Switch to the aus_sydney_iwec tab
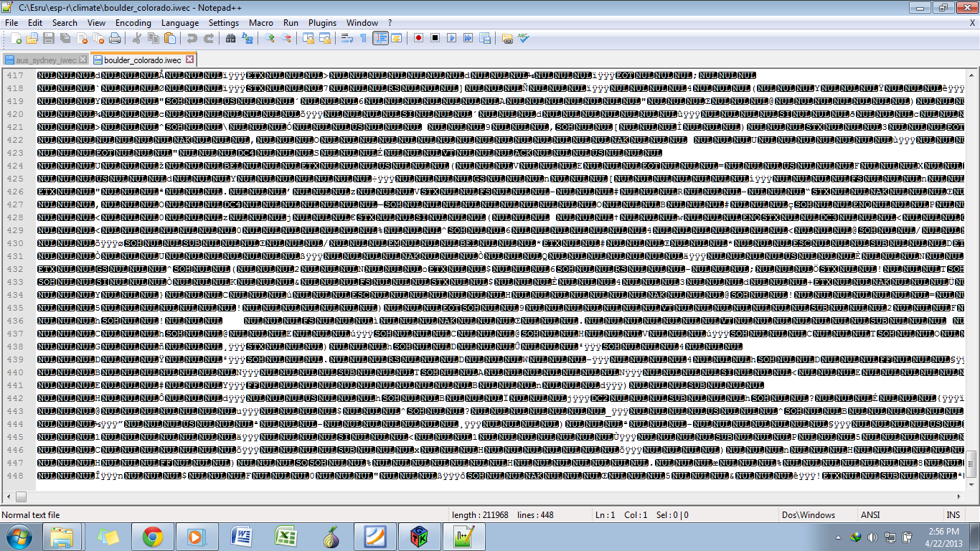This screenshot has width=980, height=551. pyautogui.click(x=40, y=60)
